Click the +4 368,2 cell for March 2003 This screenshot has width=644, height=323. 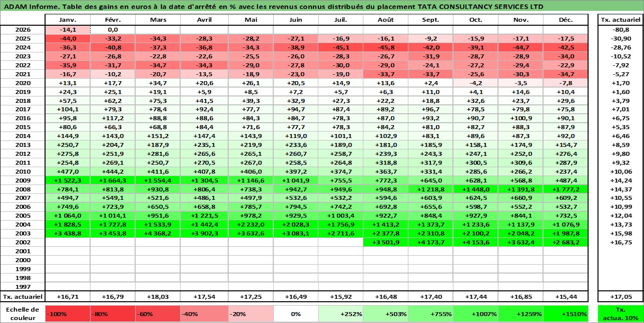(x=158, y=233)
